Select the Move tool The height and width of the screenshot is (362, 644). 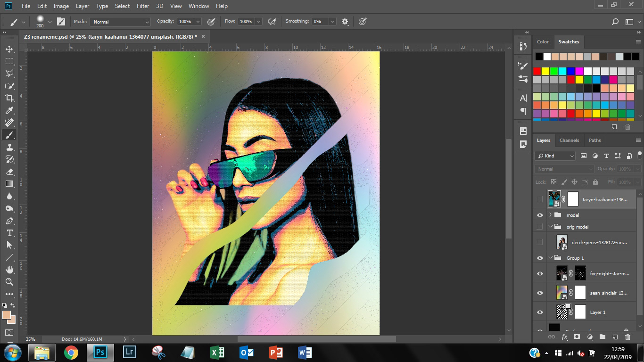(x=9, y=49)
